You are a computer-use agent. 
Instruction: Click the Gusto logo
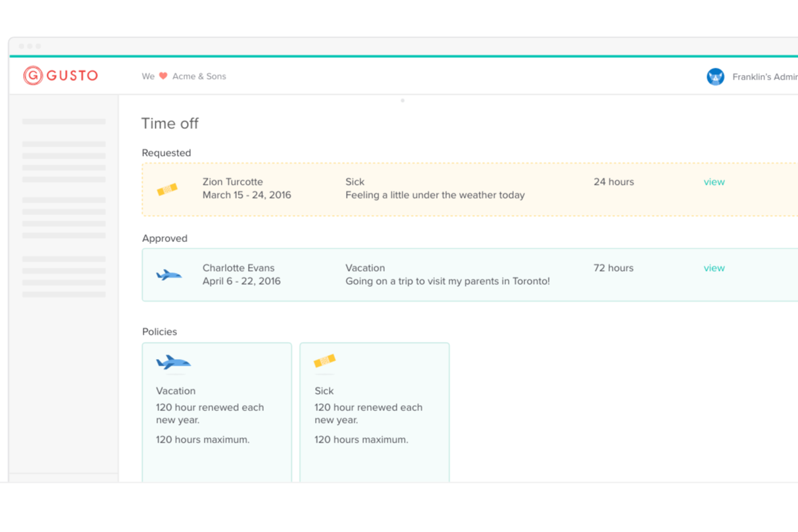(61, 76)
